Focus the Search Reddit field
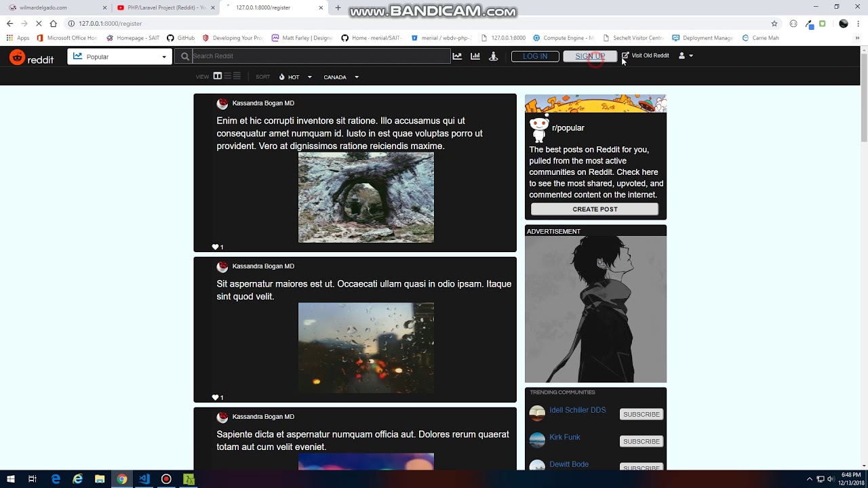The image size is (868, 488). point(321,56)
